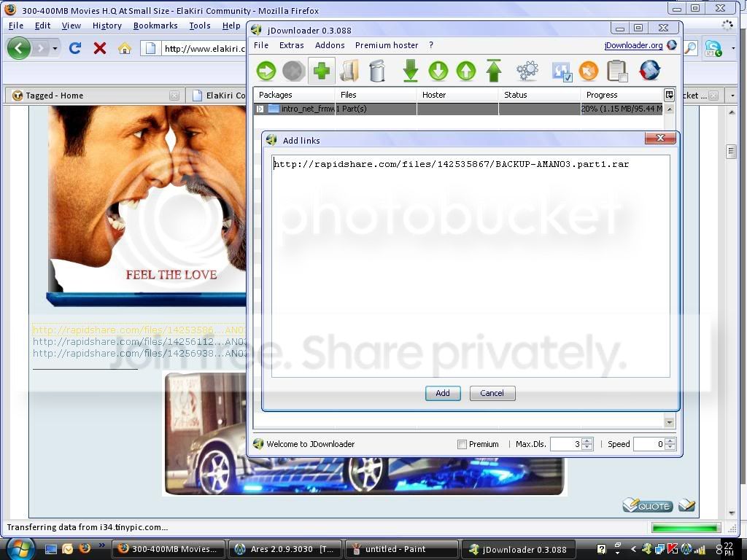Open column chooser icon beside Progress header
The image size is (747, 560).
[669, 95]
